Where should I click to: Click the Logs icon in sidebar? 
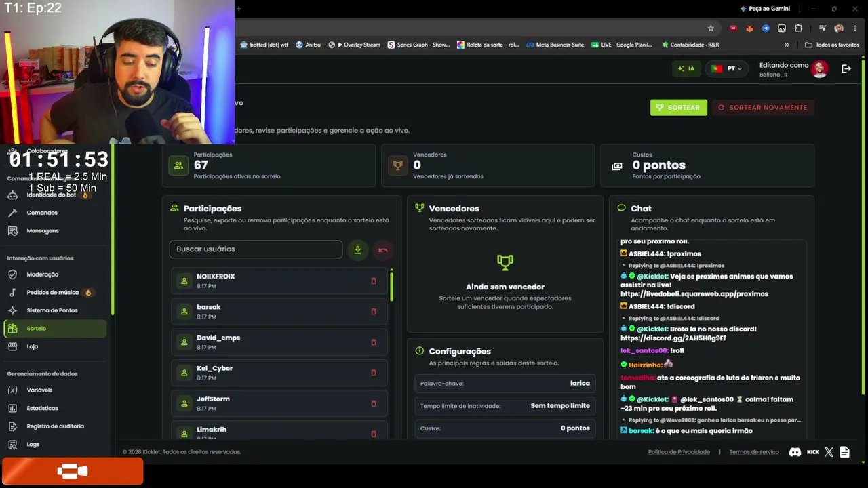click(12, 445)
